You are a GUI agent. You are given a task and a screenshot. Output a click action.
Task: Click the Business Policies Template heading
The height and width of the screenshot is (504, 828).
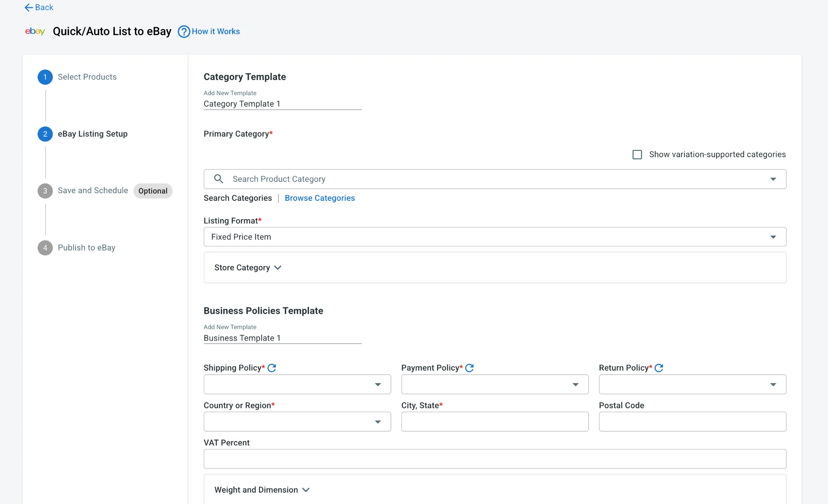(x=263, y=311)
